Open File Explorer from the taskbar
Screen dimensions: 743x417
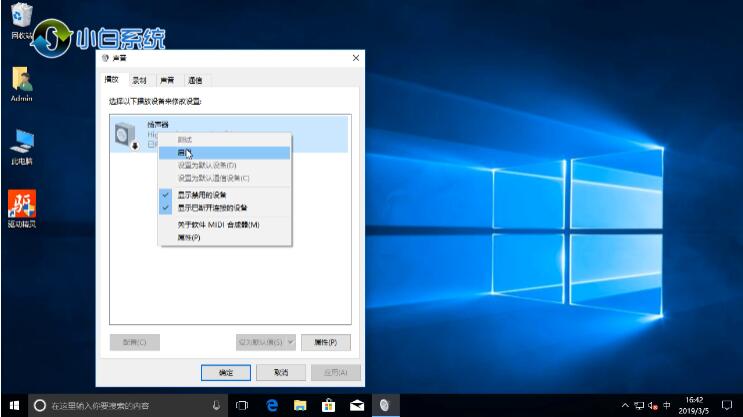(x=300, y=406)
